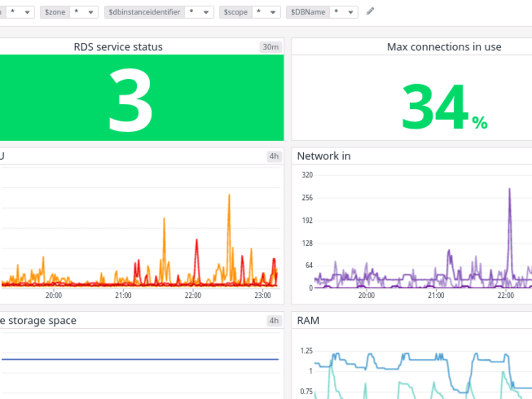The height and width of the screenshot is (399, 532).
Task: Click the 23:00 label on CPU time axis
Action: [x=263, y=295]
